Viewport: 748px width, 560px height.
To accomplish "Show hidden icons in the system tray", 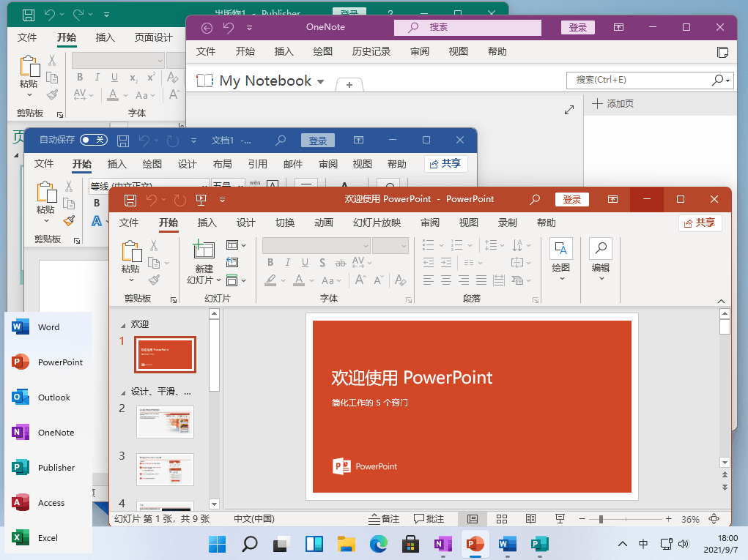I will click(x=622, y=544).
